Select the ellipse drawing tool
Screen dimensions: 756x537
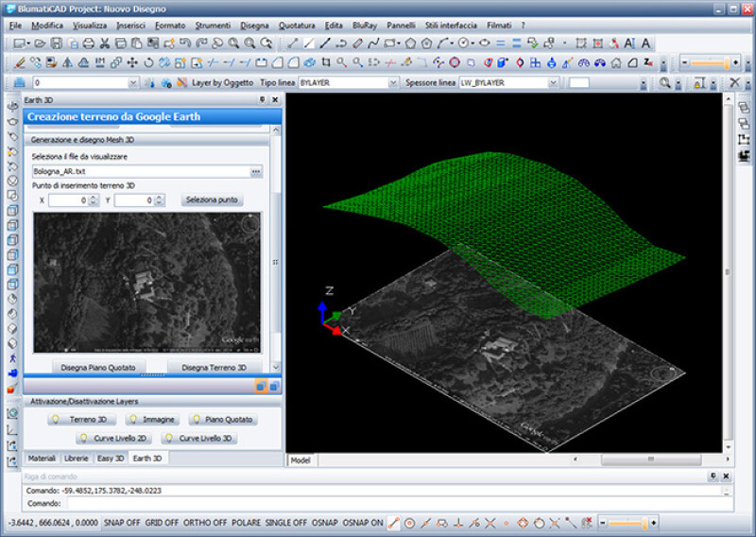(485, 43)
